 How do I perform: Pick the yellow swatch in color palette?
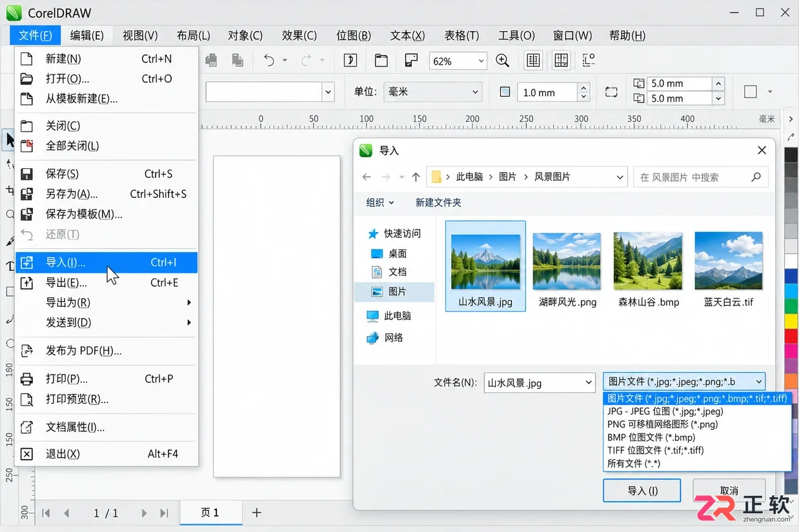pyautogui.click(x=791, y=320)
